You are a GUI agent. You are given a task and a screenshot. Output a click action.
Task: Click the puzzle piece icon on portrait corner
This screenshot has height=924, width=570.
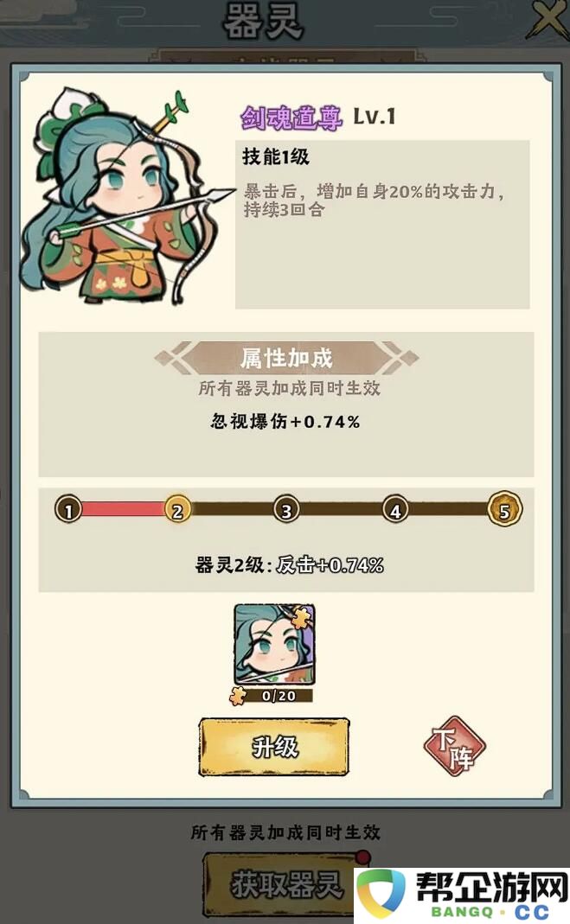(303, 617)
